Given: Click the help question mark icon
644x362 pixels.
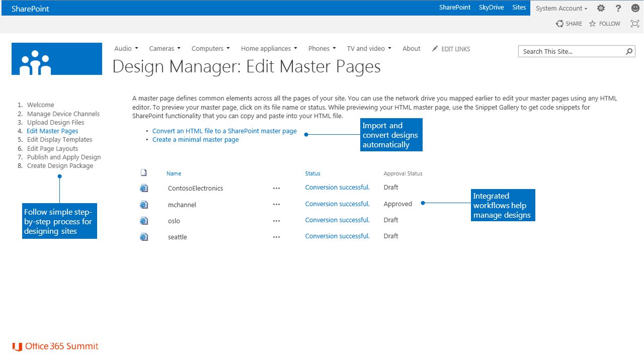Looking at the screenshot, I should click(x=618, y=8).
